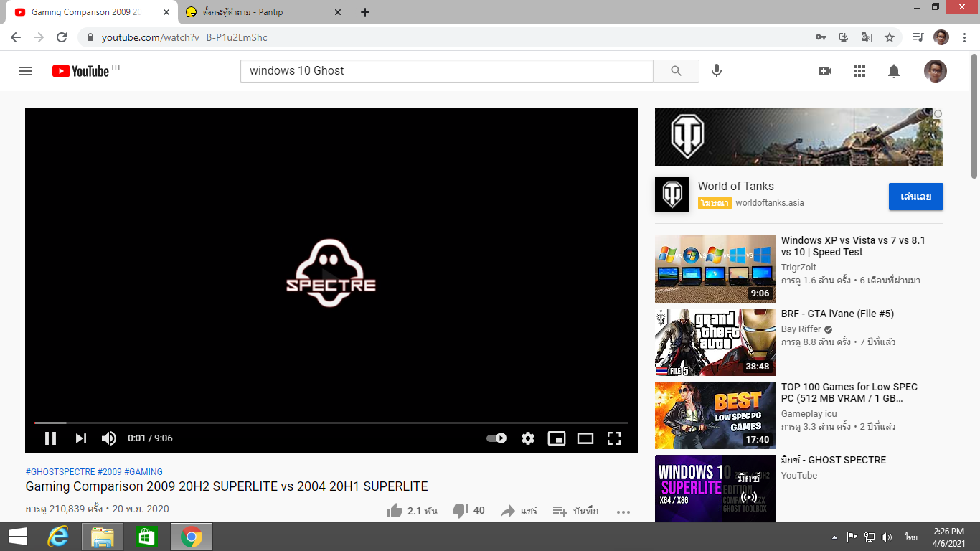Screen dimensions: 980x551
Task: Open the YouTube account avatar menu
Action: pos(936,71)
